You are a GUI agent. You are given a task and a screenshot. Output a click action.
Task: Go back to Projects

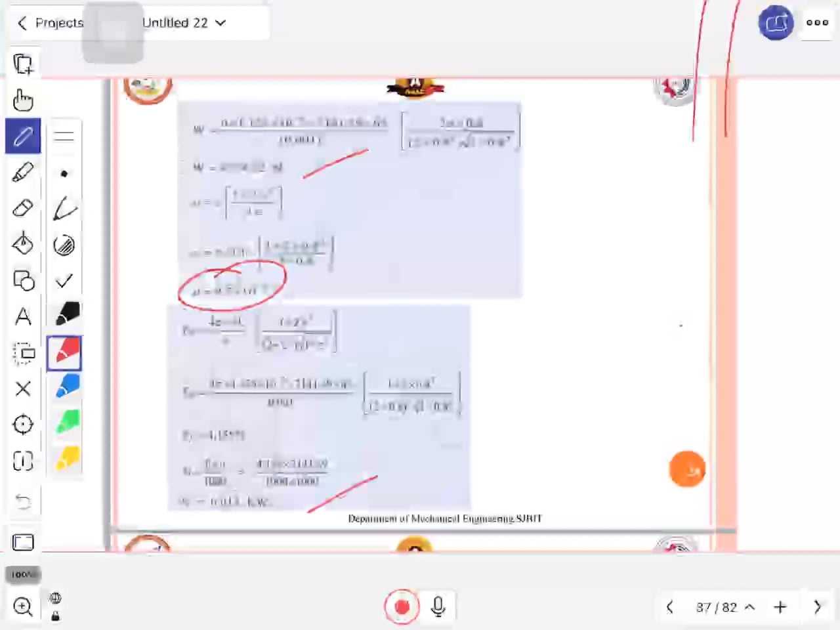(x=50, y=23)
